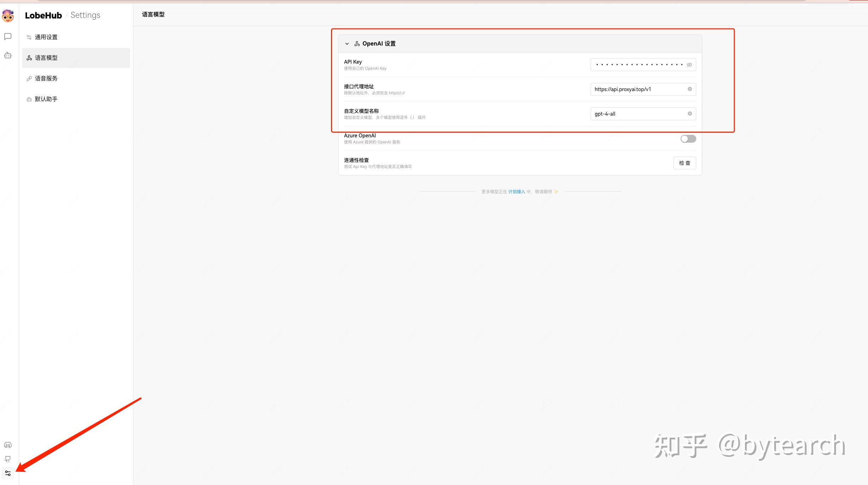Open the GitHub repository icon
This screenshot has height=485, width=868.
[8, 459]
